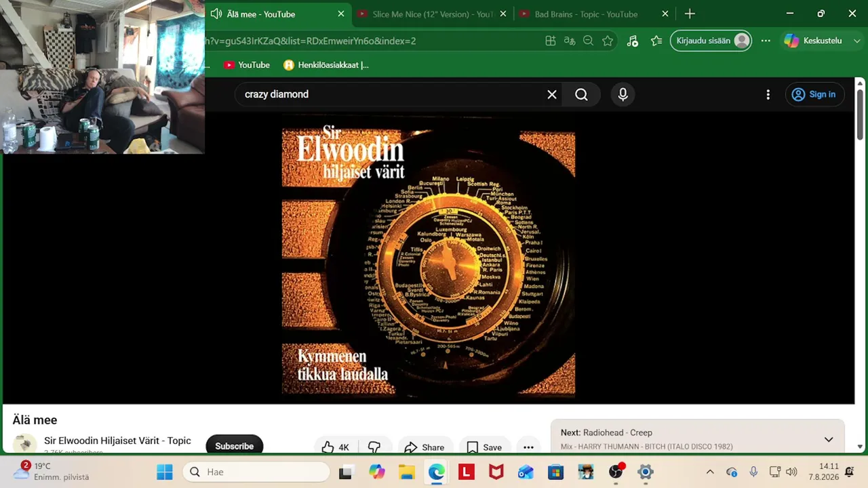Open the YouTube bookmark in favorites bar
Image resolution: width=868 pixels, height=488 pixels.
click(247, 65)
